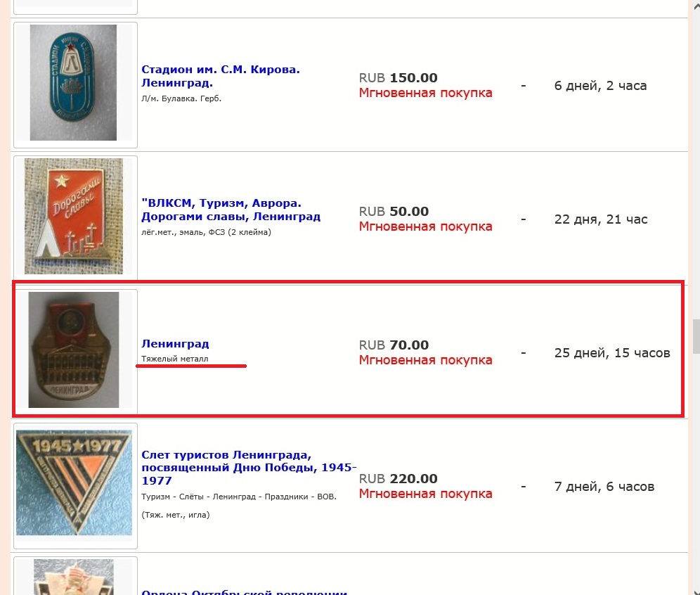Screen dimensions: 700x595
Task: Open the 'Ленинград' heavy metal badge link
Action: coord(175,344)
